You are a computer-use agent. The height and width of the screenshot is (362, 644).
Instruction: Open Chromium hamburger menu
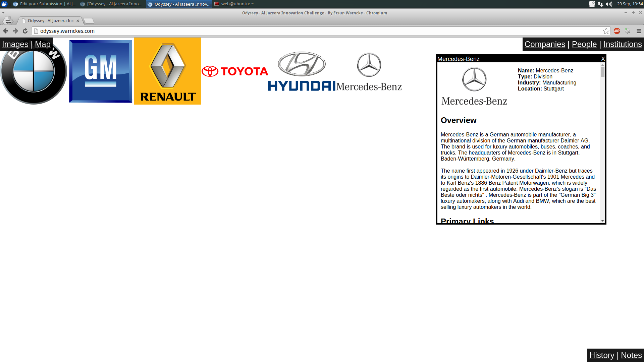coord(639,31)
